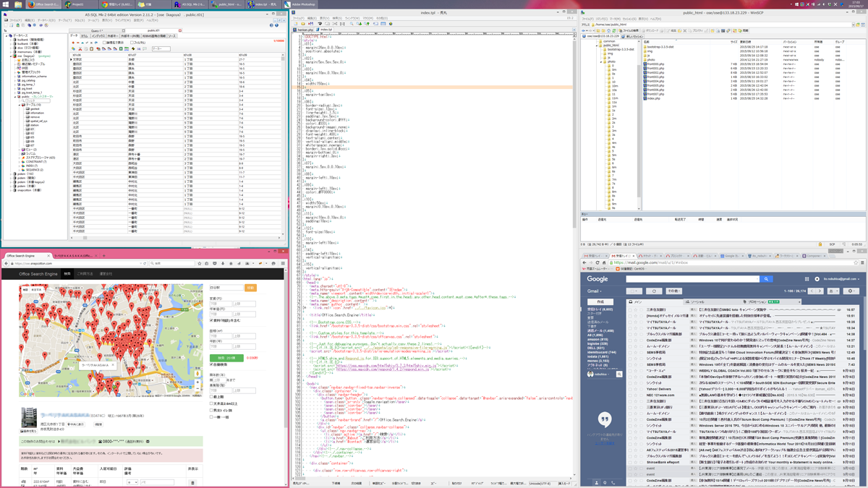Viewport: 868px width, 488px height.
Task: Click the orange add row icon in A5:SQL
Action: 75,43
